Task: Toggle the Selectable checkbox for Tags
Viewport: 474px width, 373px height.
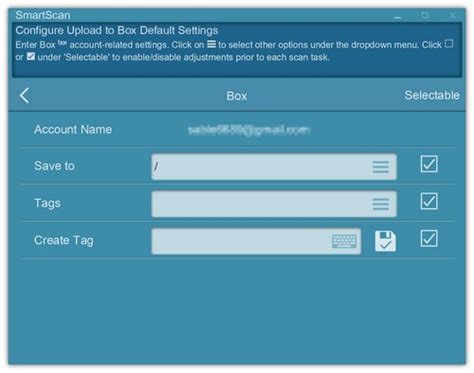Action: [429, 201]
